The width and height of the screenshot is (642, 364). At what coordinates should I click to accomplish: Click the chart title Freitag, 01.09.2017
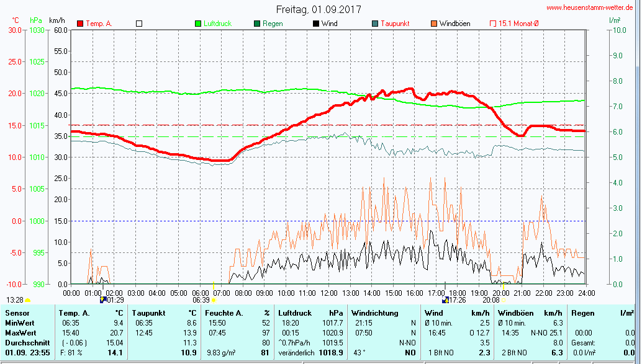tap(319, 9)
